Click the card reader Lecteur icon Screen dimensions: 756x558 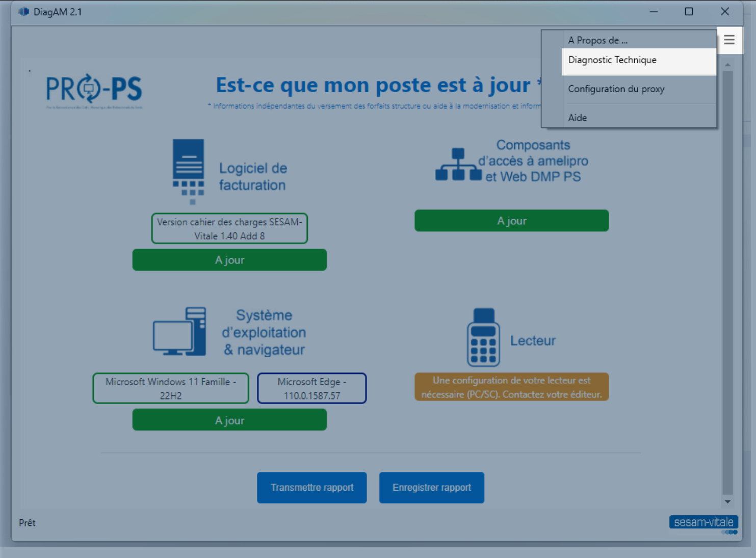(x=483, y=337)
